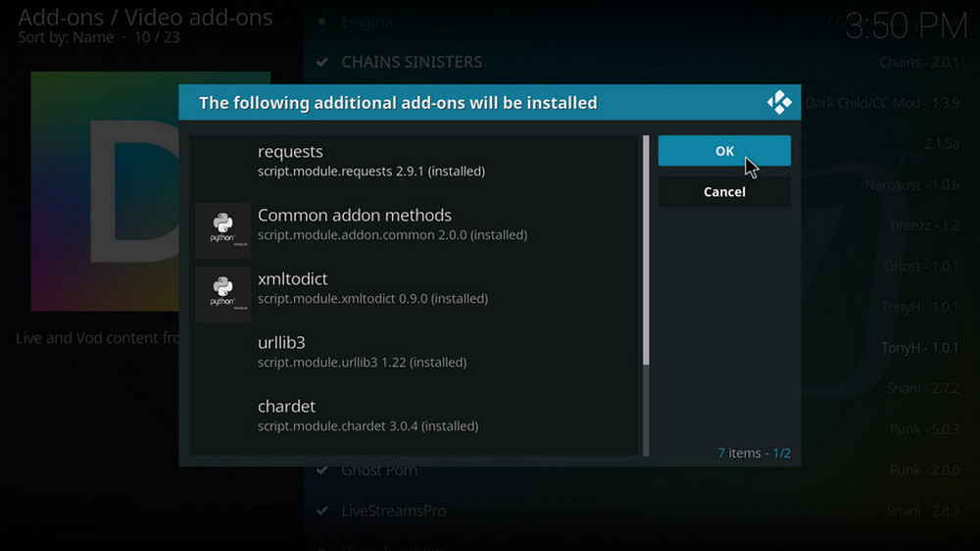The image size is (980, 551).
Task: Click Cancel to abort the add-on install
Action: [x=724, y=192]
